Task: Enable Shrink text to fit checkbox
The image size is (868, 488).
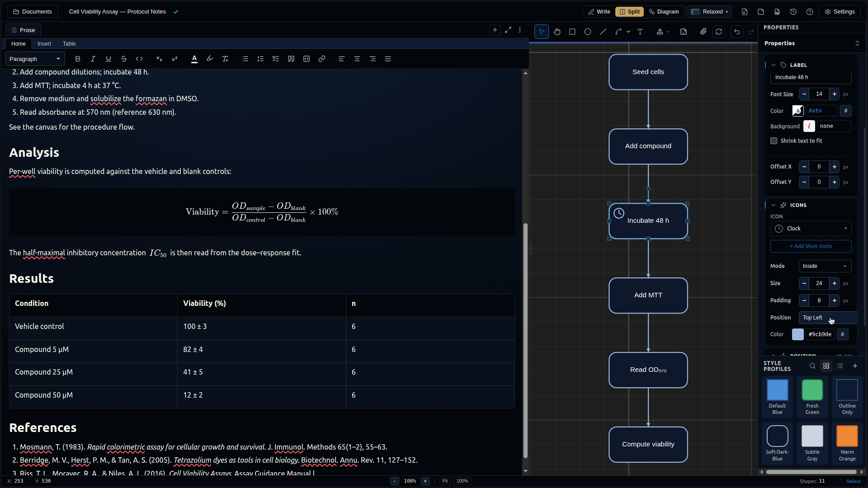Action: point(774,141)
